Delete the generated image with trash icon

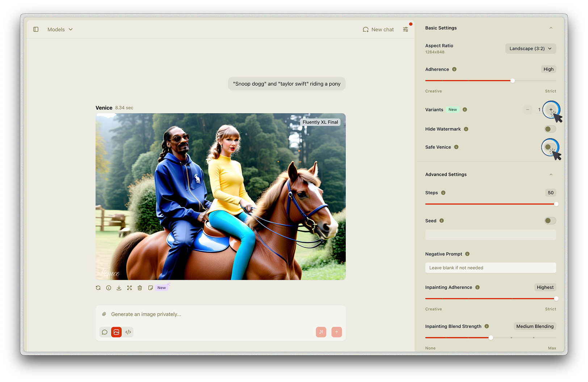coord(140,288)
